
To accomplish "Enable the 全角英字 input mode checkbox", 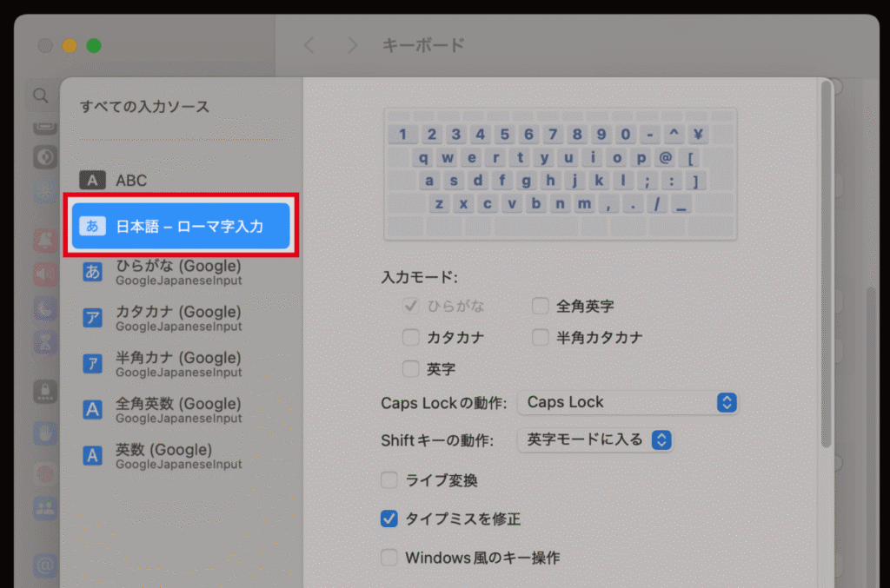I will (x=540, y=306).
